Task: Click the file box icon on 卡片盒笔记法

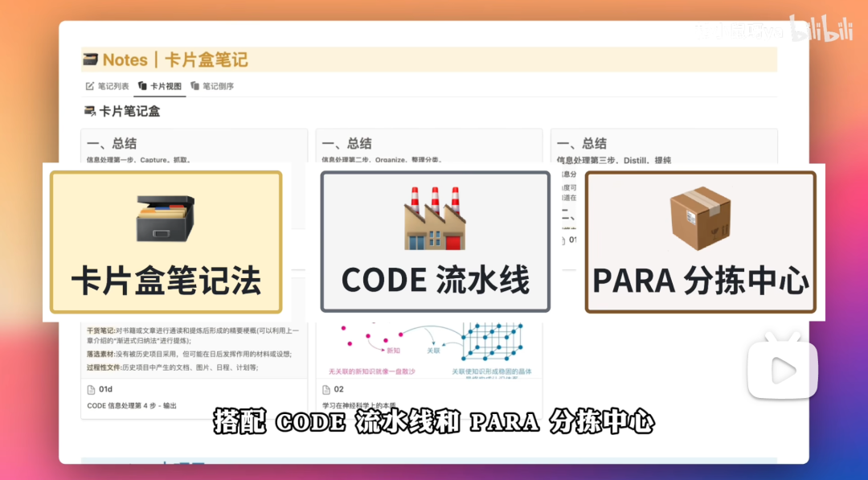Action: [x=166, y=219]
